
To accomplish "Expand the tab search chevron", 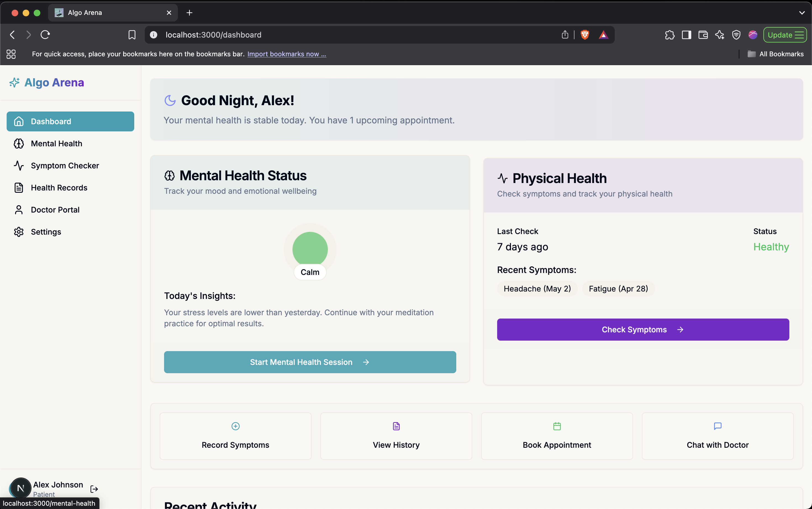I will (802, 13).
